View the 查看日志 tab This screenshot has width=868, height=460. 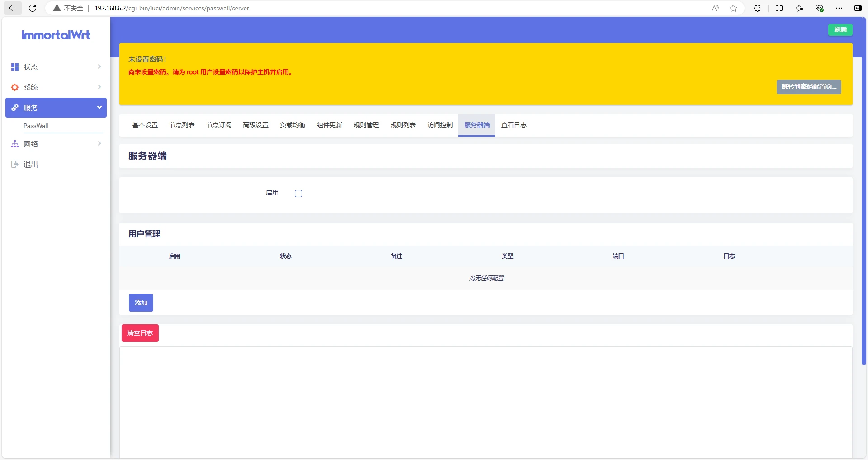pos(514,125)
